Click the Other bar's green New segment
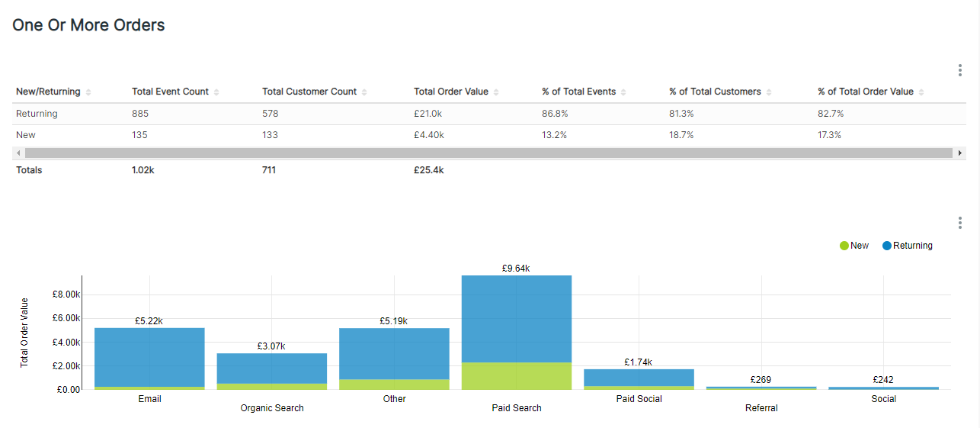The height and width of the screenshot is (428, 980). tap(394, 385)
